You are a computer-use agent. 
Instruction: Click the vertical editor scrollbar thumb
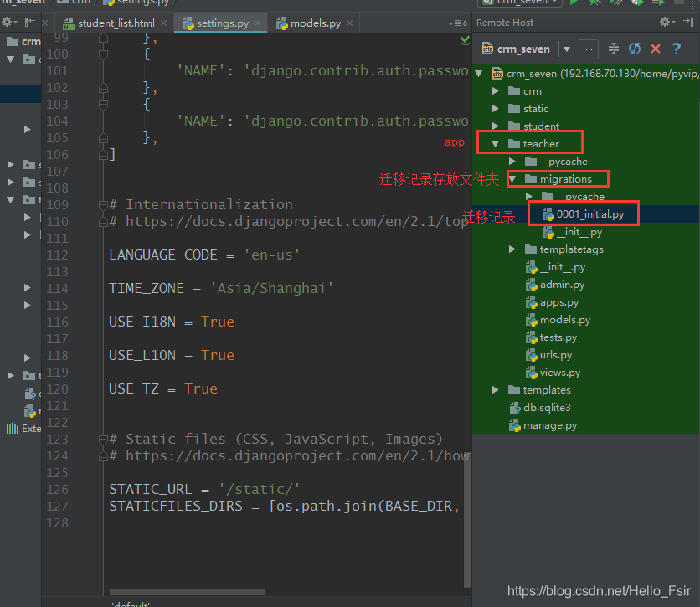[x=467, y=522]
